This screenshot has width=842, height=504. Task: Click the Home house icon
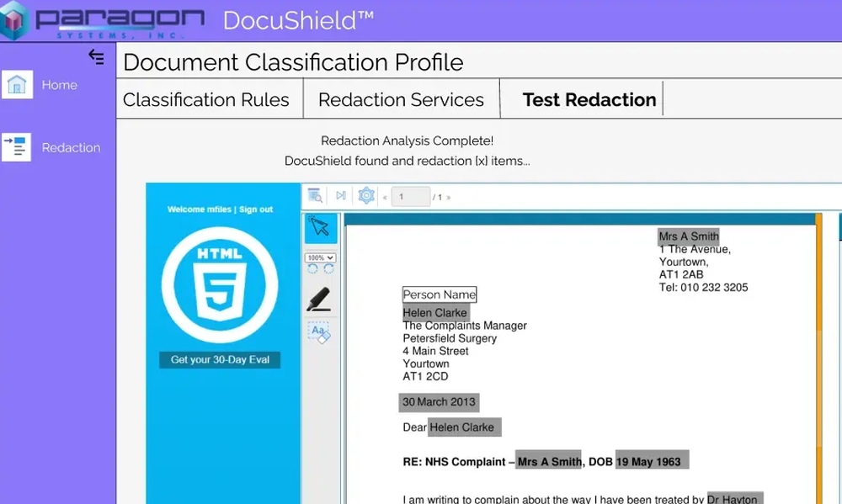17,84
